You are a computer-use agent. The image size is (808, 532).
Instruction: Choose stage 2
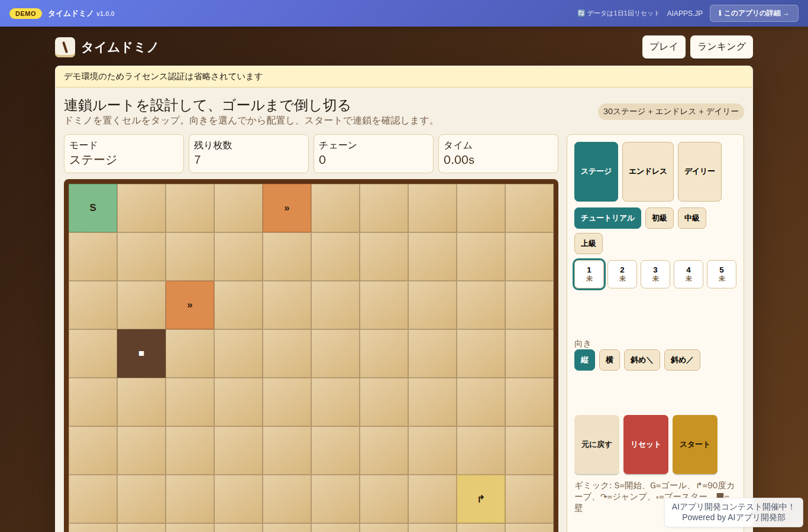point(622,274)
